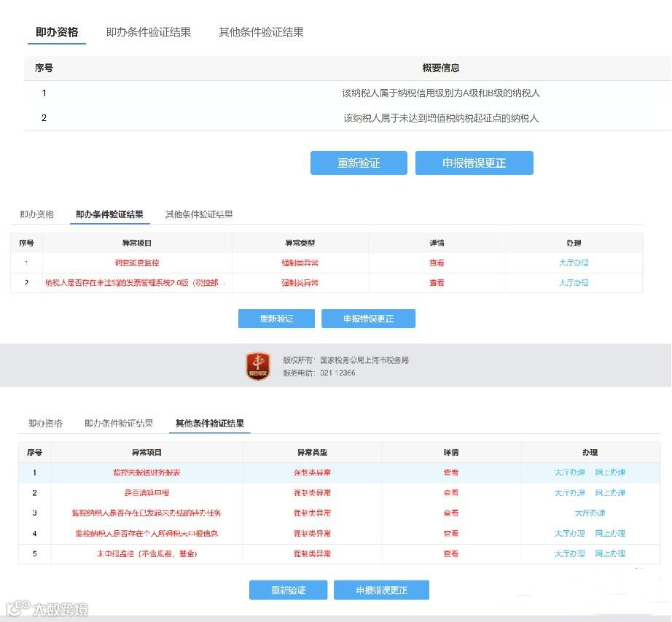
Task: Select 是否清算申报 item text
Action: [x=146, y=493]
